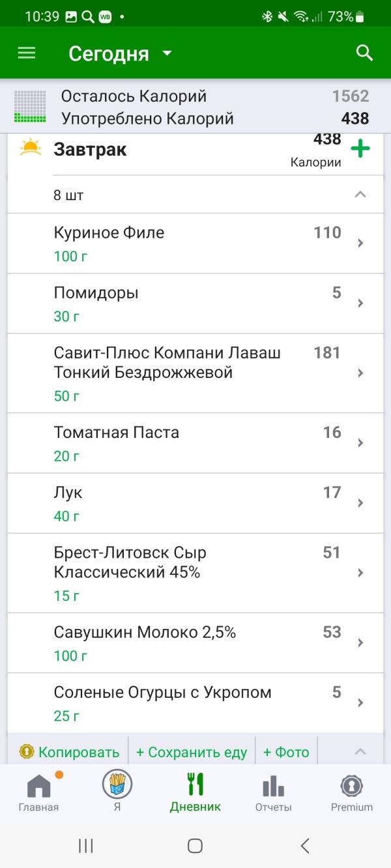Tap the breakfast sun icon
Screen dimensions: 391x868
[31, 147]
